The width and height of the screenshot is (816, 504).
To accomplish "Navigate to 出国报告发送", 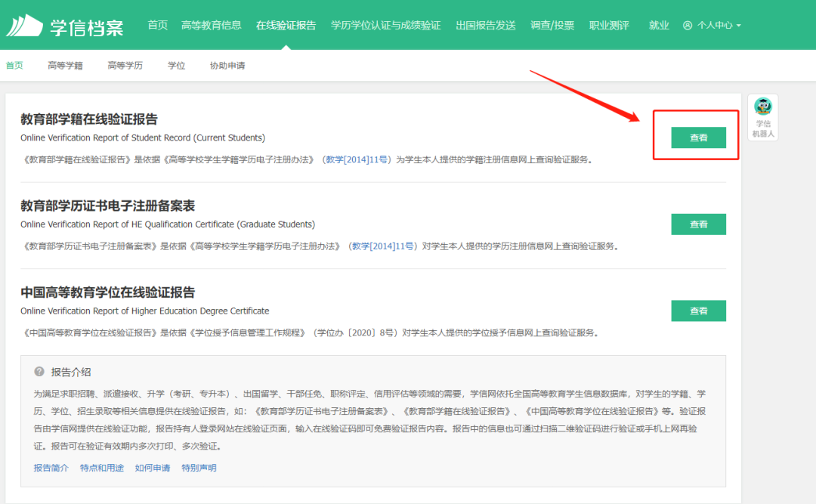I will pos(486,25).
